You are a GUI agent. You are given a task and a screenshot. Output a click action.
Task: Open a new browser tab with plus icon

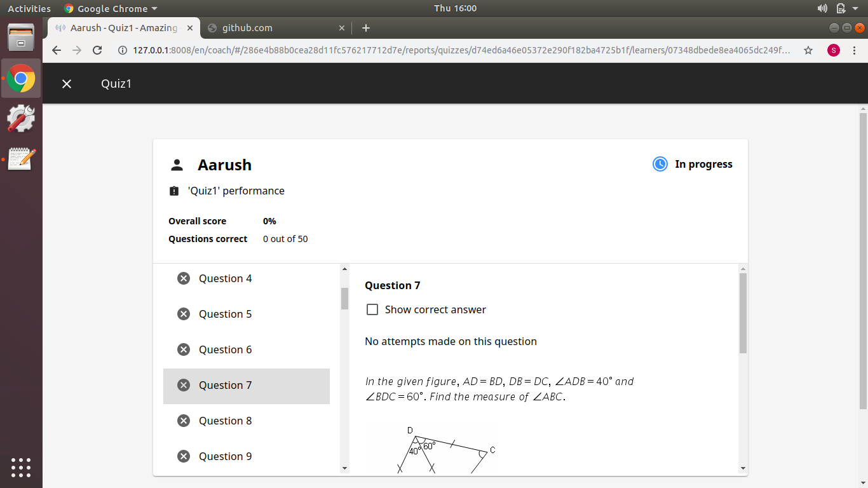click(x=365, y=28)
